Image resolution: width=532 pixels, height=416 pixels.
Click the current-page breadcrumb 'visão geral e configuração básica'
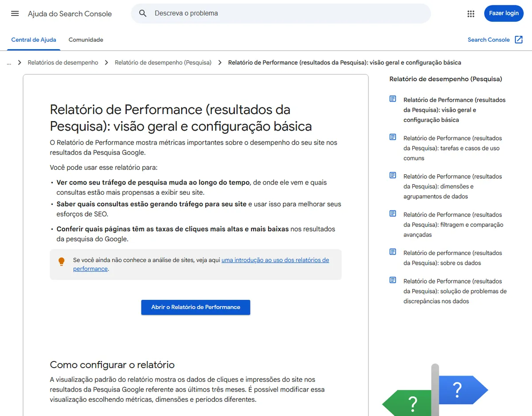[344, 63]
